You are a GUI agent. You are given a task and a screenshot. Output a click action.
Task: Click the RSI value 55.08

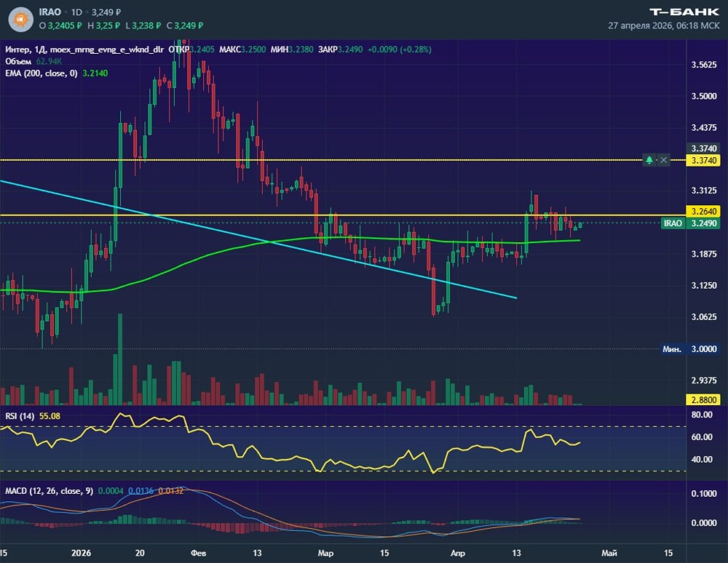(50, 416)
